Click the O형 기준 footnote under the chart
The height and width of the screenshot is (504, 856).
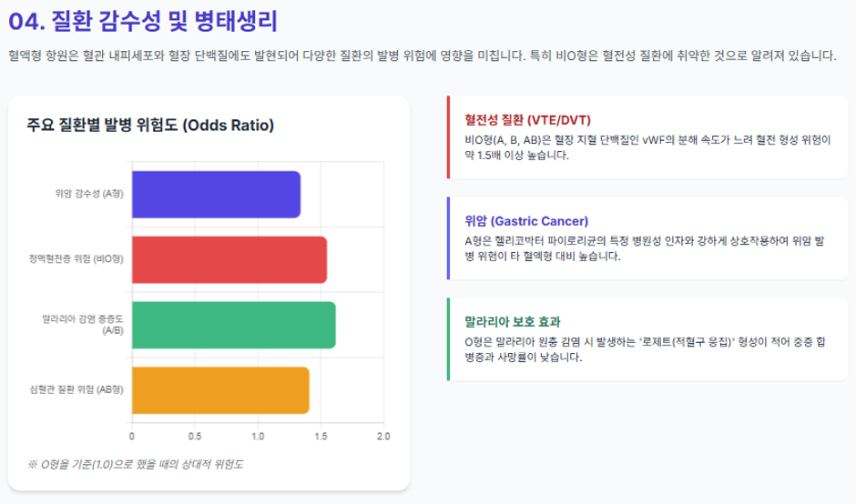(x=135, y=464)
